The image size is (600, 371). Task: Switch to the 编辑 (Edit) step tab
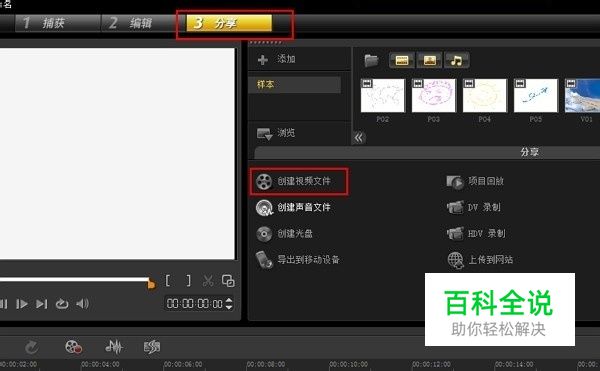[143, 23]
